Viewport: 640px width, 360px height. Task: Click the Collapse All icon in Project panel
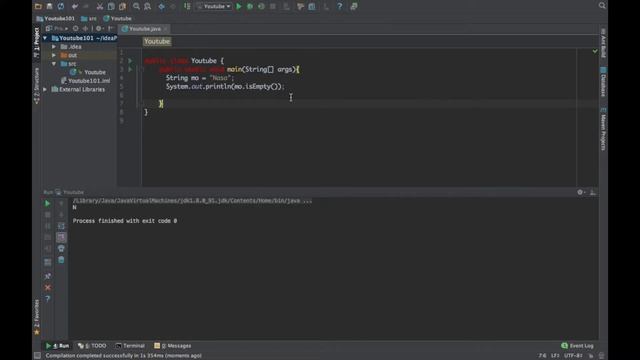pos(85,29)
